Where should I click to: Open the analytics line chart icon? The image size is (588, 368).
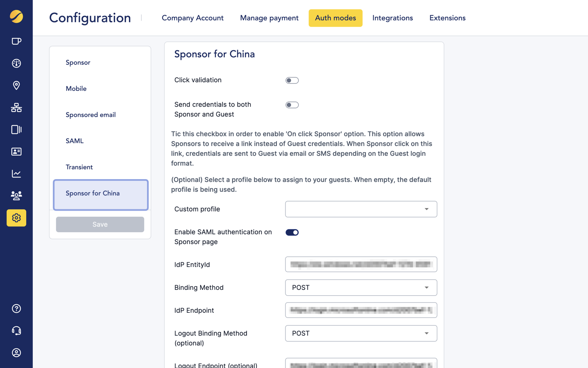pyautogui.click(x=16, y=173)
